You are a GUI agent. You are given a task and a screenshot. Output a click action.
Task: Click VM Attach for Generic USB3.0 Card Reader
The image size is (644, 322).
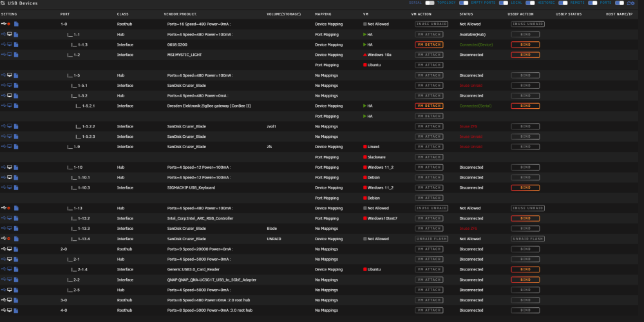click(x=429, y=269)
